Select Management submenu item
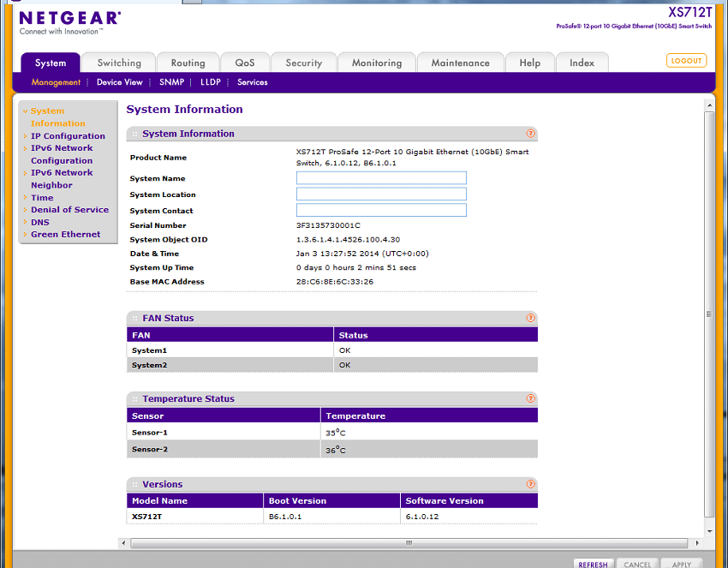 point(56,82)
